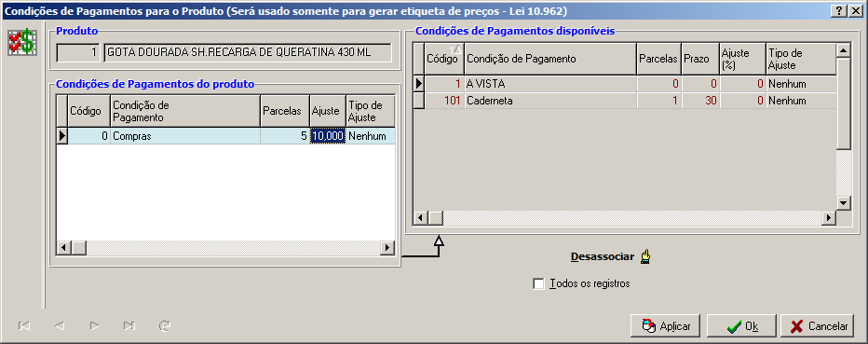Go to next record arrow
The width and height of the screenshot is (868, 344).
[x=95, y=325]
